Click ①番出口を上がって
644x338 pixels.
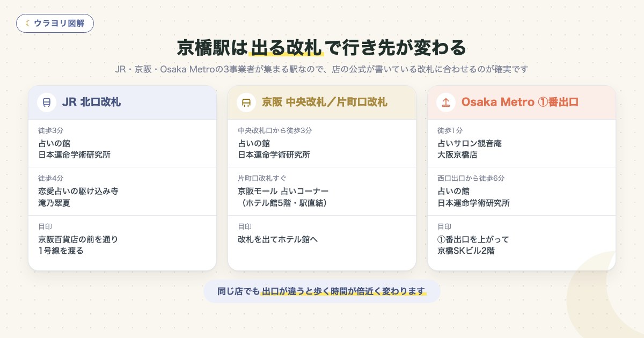473,239
